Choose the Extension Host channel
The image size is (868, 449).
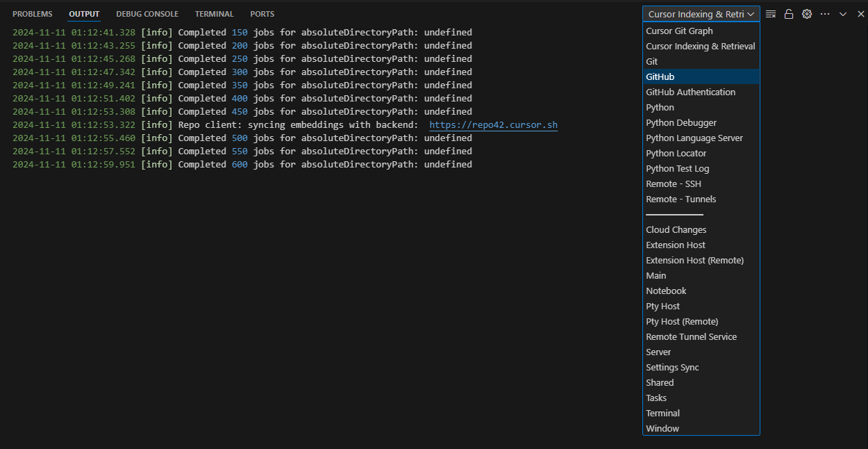point(675,245)
